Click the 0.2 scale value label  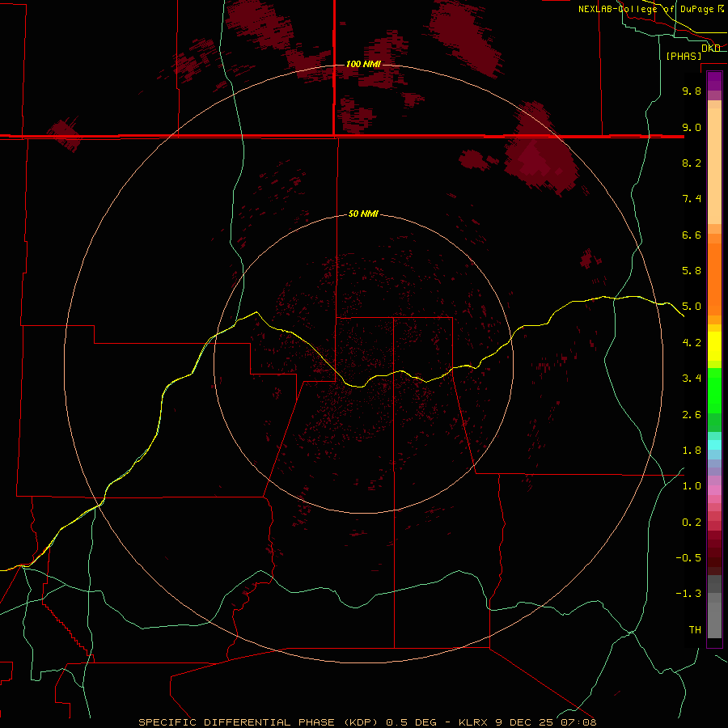pyautogui.click(x=692, y=523)
